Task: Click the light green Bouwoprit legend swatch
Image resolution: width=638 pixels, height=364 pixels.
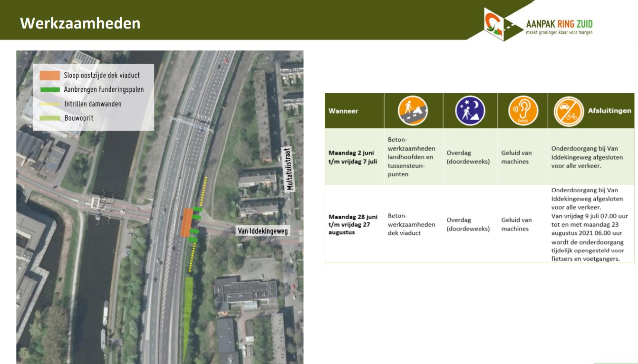Action: pos(49,118)
